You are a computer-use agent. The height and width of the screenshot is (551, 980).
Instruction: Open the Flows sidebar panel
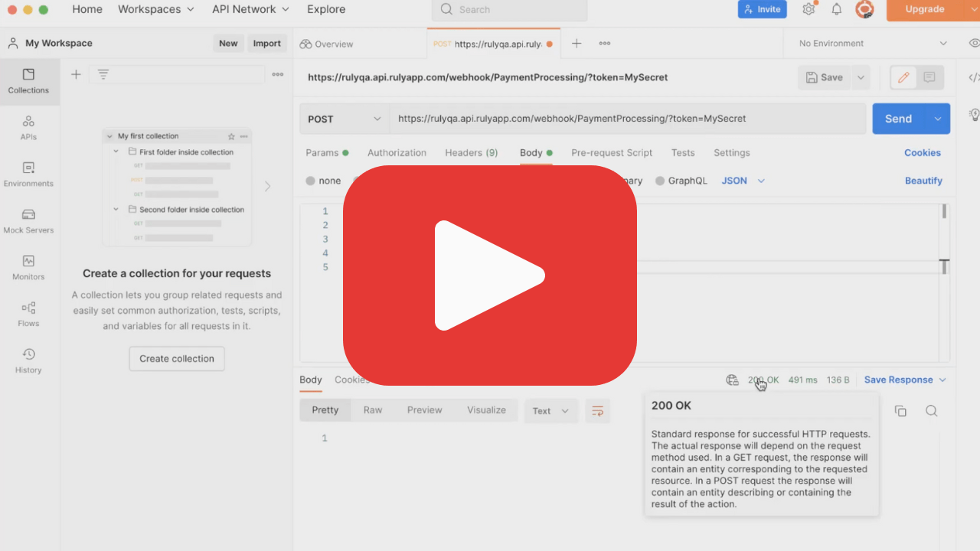click(x=28, y=315)
